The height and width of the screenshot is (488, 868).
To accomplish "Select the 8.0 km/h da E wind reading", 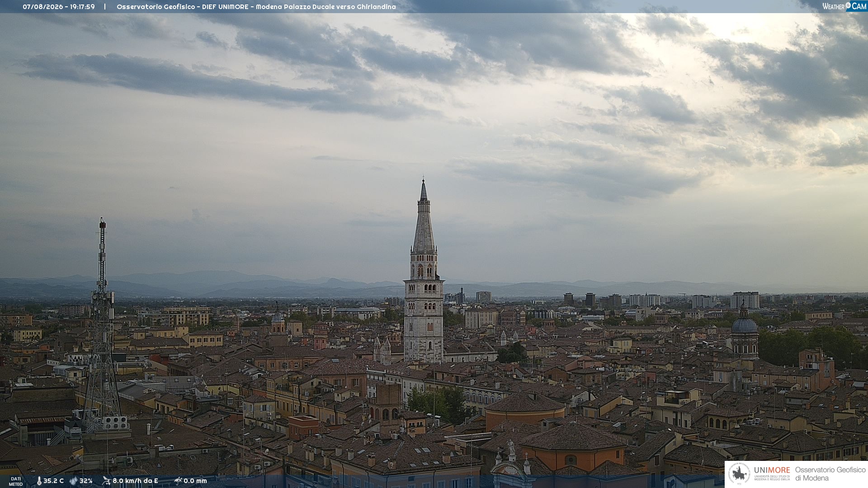I will coord(135,481).
